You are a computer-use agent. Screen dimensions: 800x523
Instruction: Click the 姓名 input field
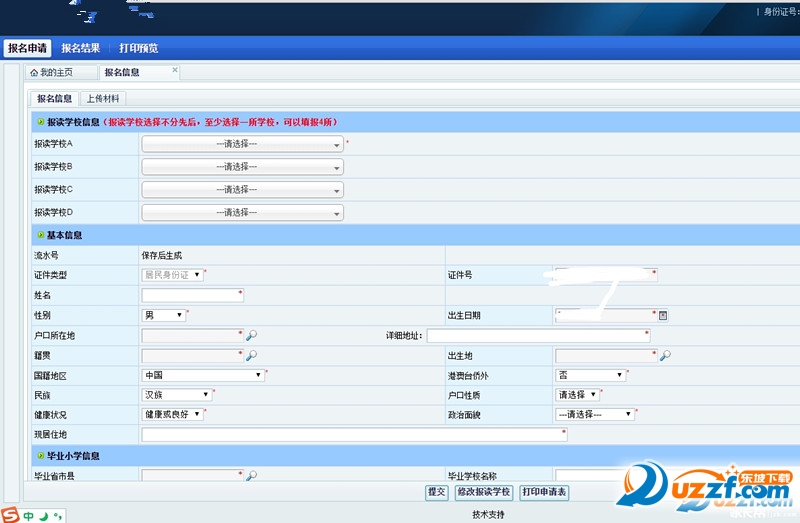[x=192, y=295]
